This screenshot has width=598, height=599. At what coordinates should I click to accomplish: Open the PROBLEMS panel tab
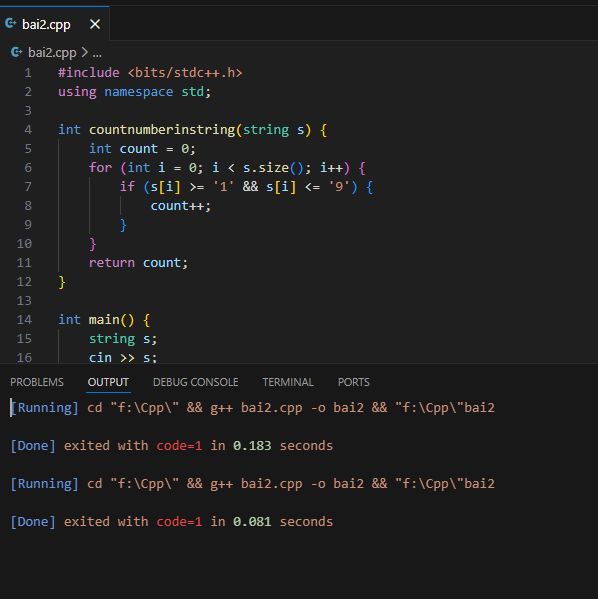coord(37,382)
